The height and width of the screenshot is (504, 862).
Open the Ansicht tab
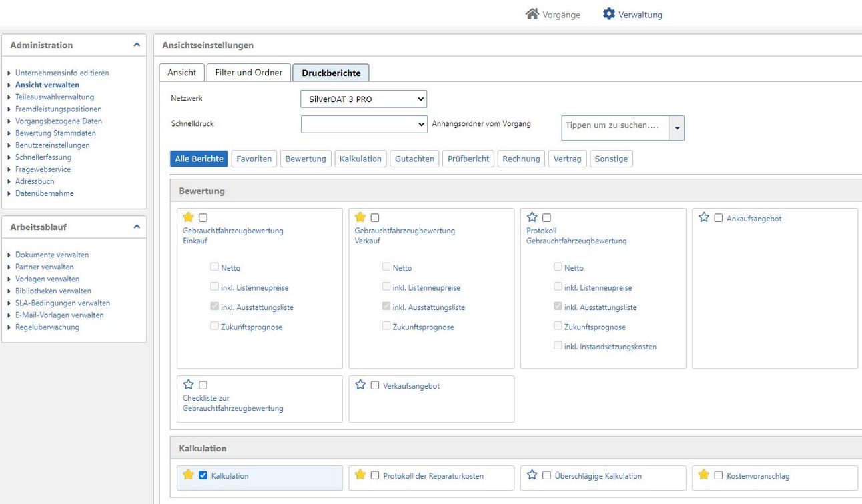(181, 73)
